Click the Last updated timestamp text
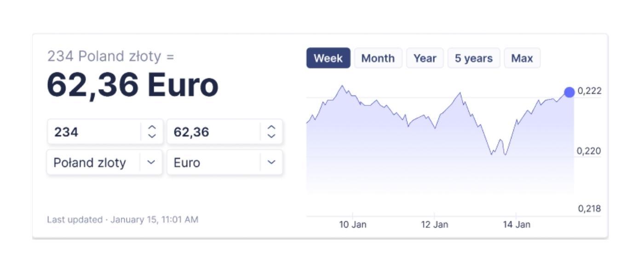This screenshot has height=276, width=644. tap(122, 219)
